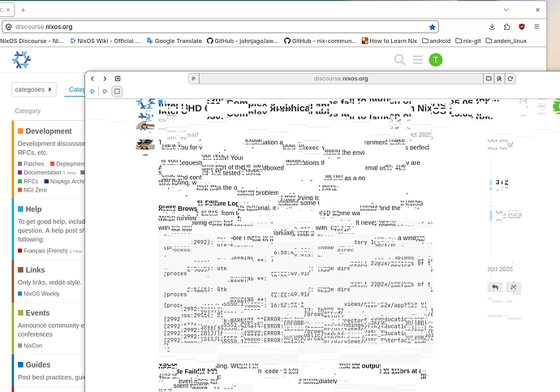
Task: Open the Patches subcategory
Action: click(31, 164)
